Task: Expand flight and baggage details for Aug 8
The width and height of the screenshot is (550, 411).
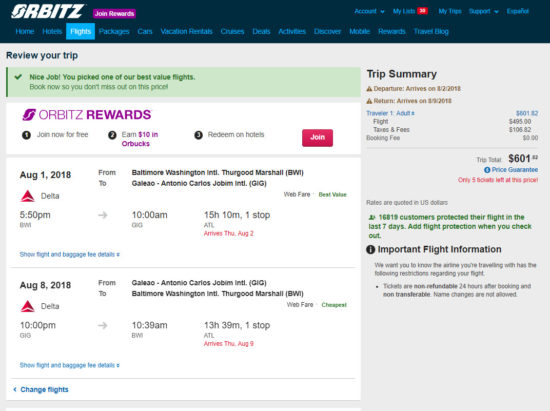Action: pyautogui.click(x=69, y=365)
